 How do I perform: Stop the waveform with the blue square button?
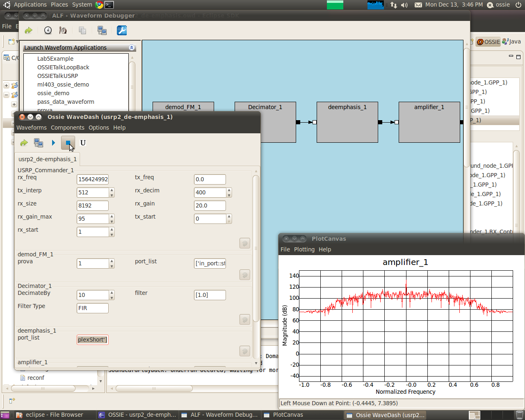pos(68,143)
